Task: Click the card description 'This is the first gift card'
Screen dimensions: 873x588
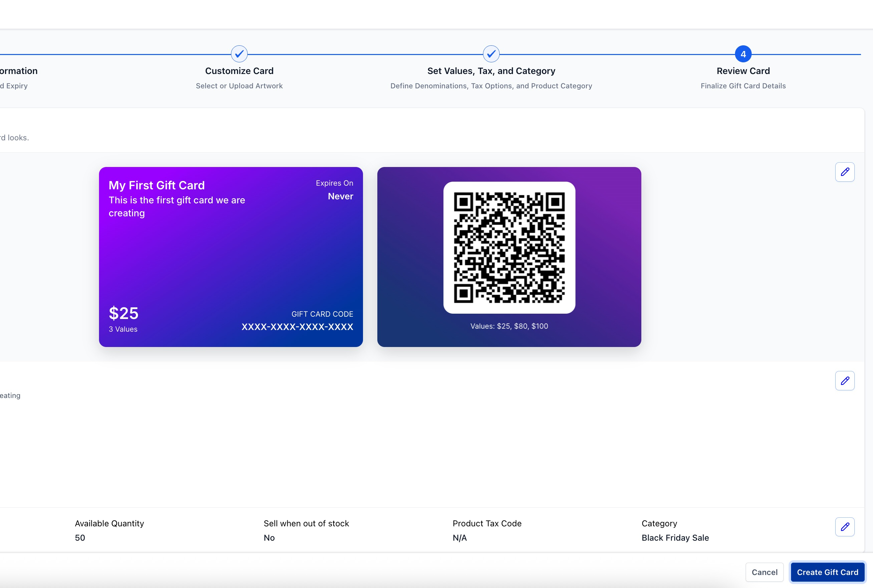Action: (177, 207)
